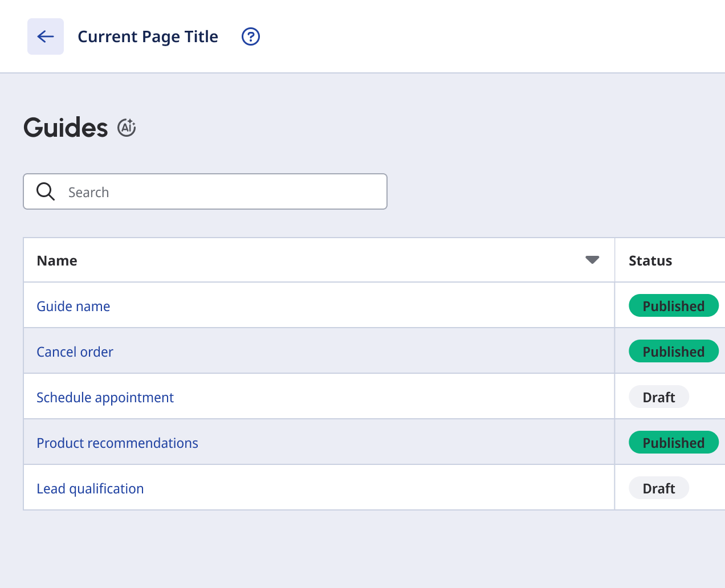Click the Current Page Title text
Screen dimensions: 725x588
click(148, 36)
